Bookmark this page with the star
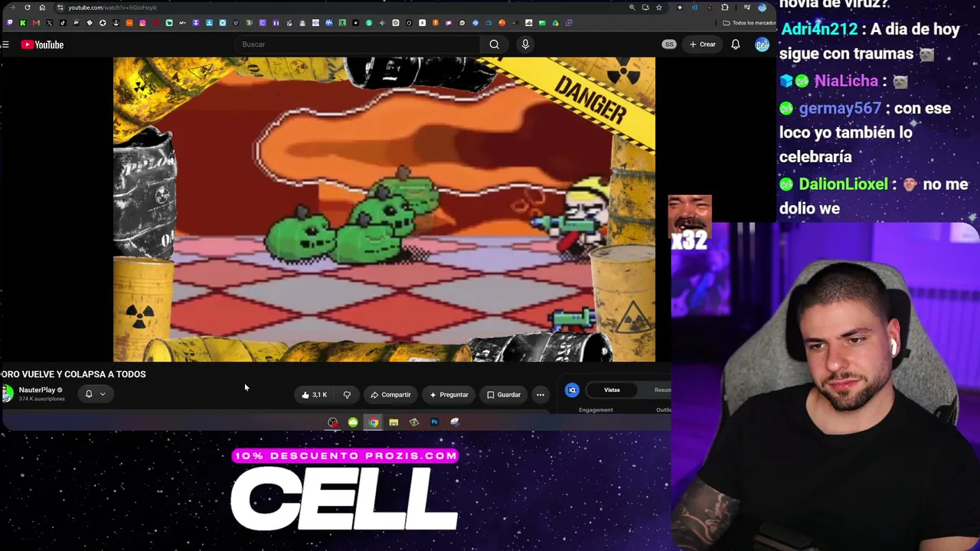 (x=658, y=8)
